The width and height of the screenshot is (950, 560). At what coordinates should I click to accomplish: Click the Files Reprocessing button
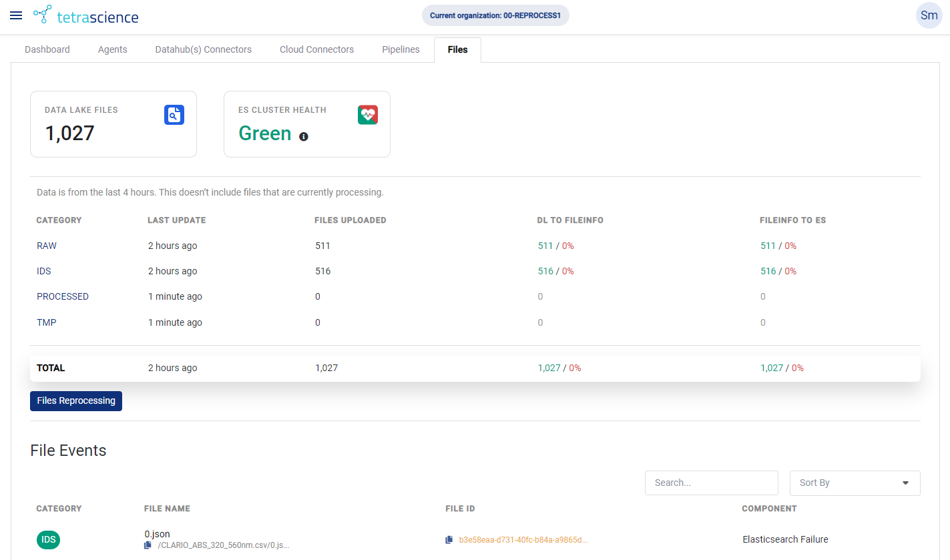click(x=75, y=400)
